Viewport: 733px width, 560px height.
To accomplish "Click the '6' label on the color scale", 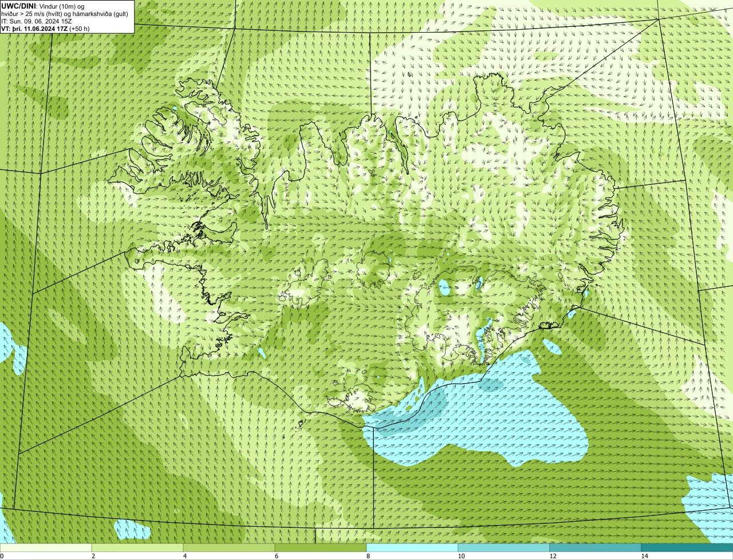I will coord(276,556).
